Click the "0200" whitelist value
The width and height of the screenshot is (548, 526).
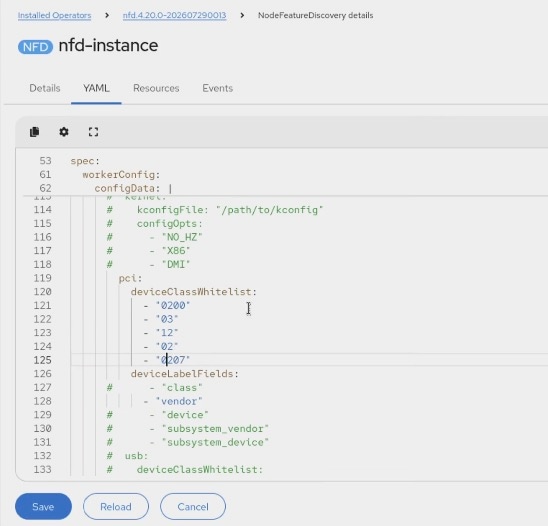[173, 305]
